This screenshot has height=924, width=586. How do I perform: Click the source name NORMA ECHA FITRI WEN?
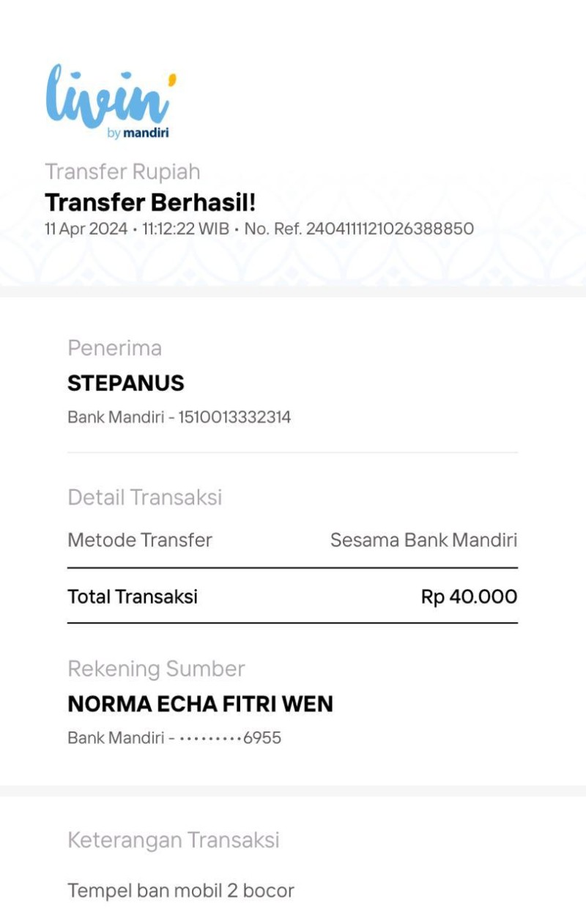201,704
